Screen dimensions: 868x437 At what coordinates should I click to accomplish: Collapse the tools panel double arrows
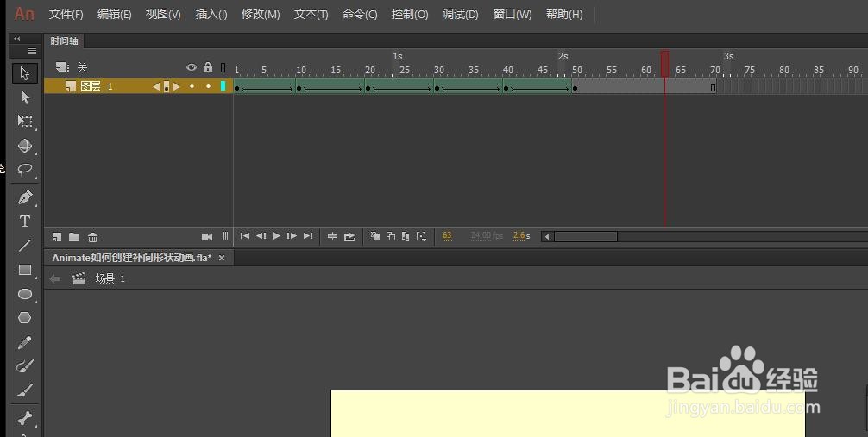point(17,39)
